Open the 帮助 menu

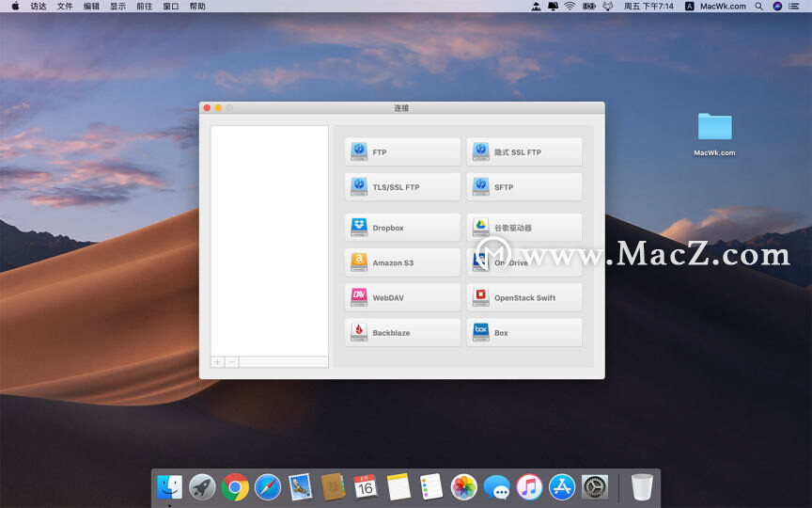(x=197, y=7)
